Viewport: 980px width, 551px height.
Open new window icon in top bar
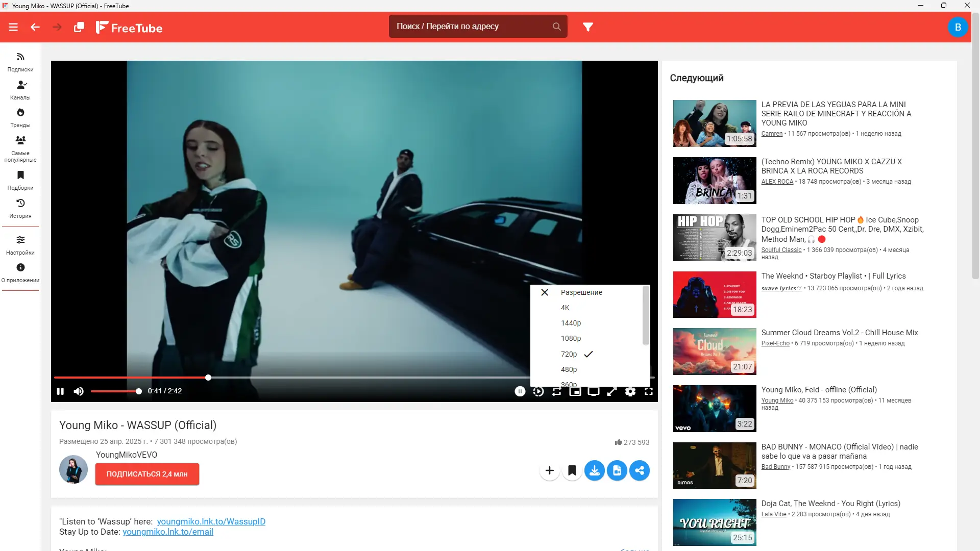[79, 27]
